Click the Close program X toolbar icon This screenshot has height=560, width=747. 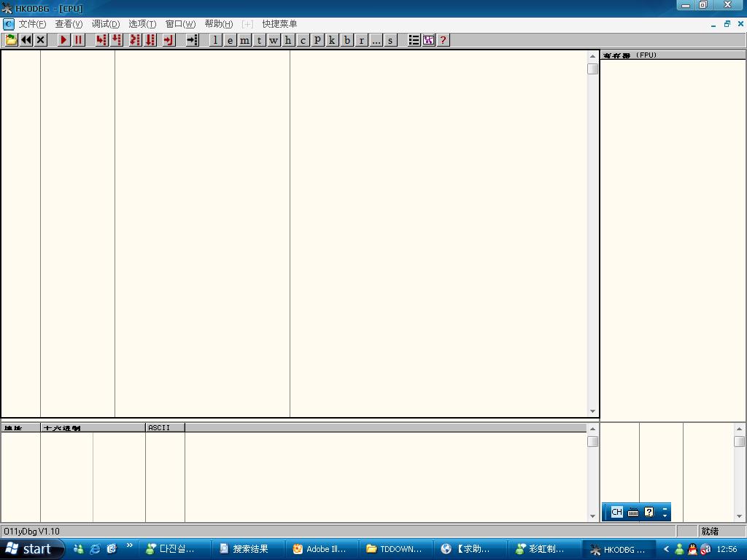point(41,40)
